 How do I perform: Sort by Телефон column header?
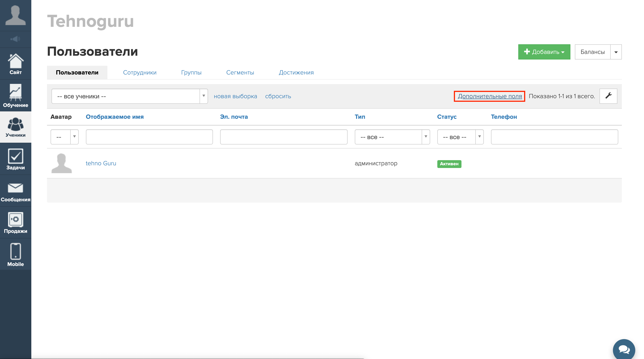tap(504, 117)
